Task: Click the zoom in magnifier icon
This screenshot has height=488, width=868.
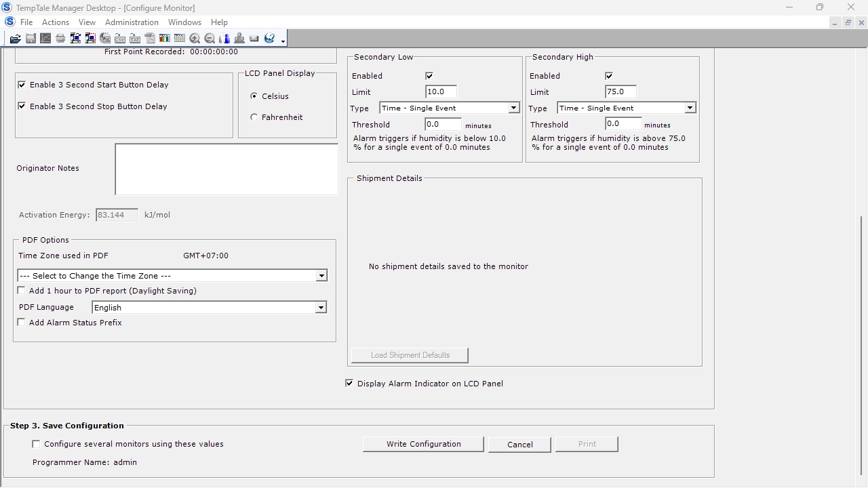Action: 195,39
